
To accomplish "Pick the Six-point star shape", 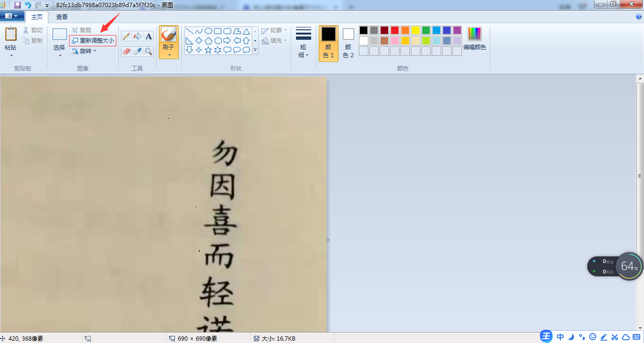I will tap(218, 50).
